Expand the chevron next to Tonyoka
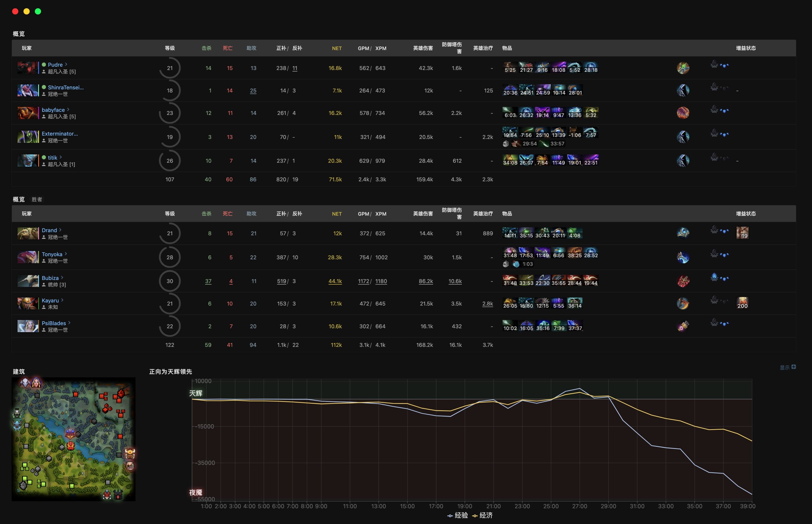This screenshot has height=524, width=812. (x=66, y=254)
